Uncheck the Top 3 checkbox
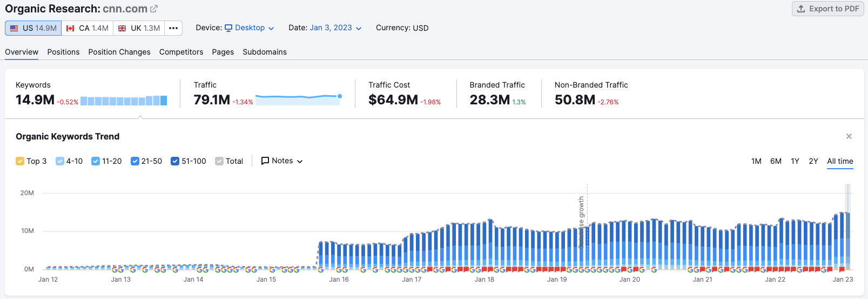The width and height of the screenshot is (868, 299). coord(20,161)
